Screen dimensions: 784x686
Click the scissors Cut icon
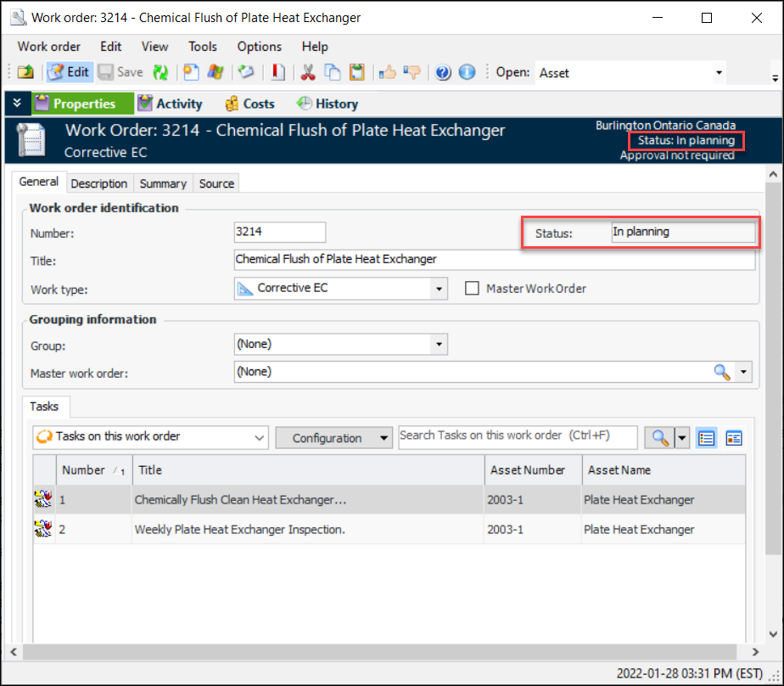(x=308, y=72)
